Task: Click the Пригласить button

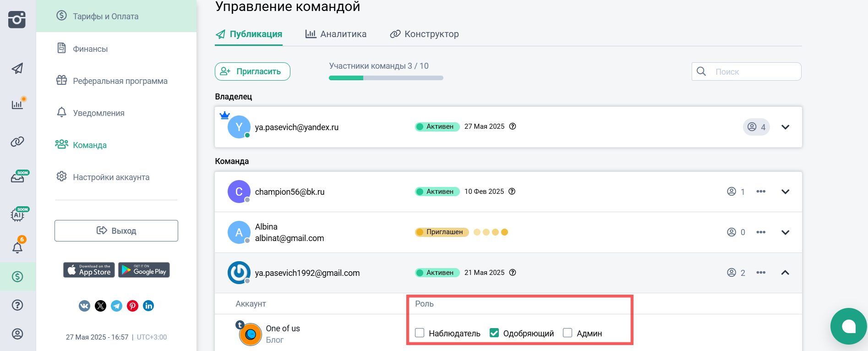Action: (252, 71)
